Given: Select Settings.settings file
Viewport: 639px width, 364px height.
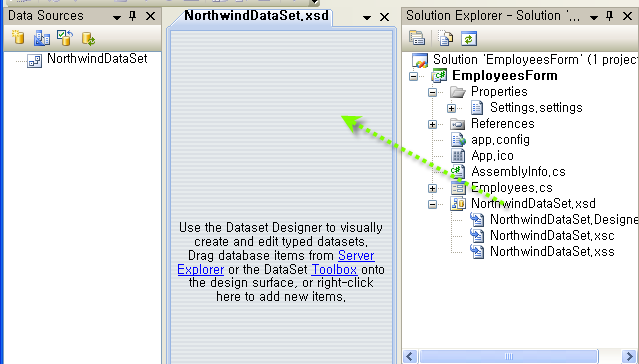Looking at the screenshot, I should [x=527, y=108].
